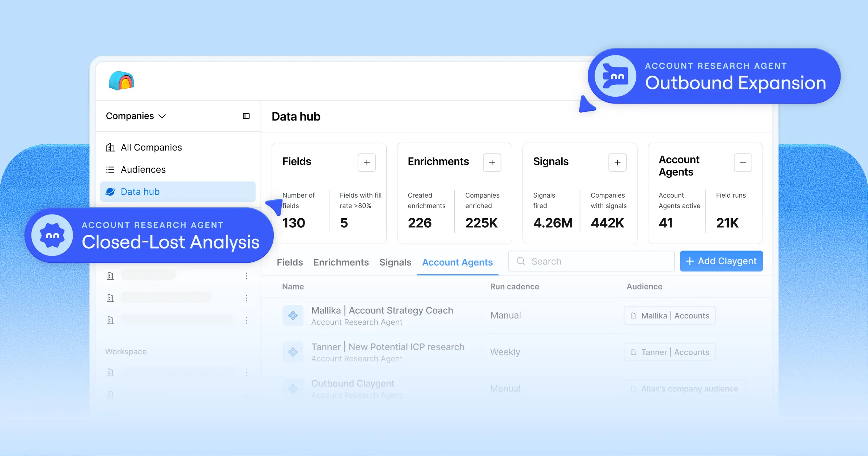The width and height of the screenshot is (868, 456).
Task: Click the search magnifier icon
Action: click(x=521, y=261)
